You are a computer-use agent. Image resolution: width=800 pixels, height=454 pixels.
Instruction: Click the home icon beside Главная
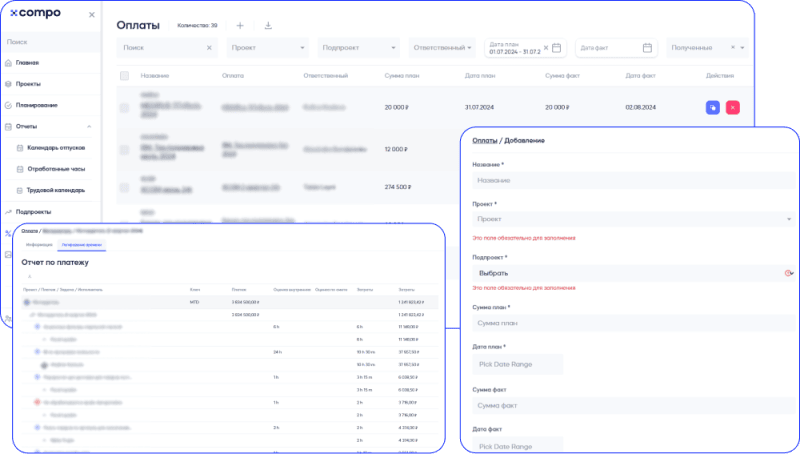[x=8, y=63]
